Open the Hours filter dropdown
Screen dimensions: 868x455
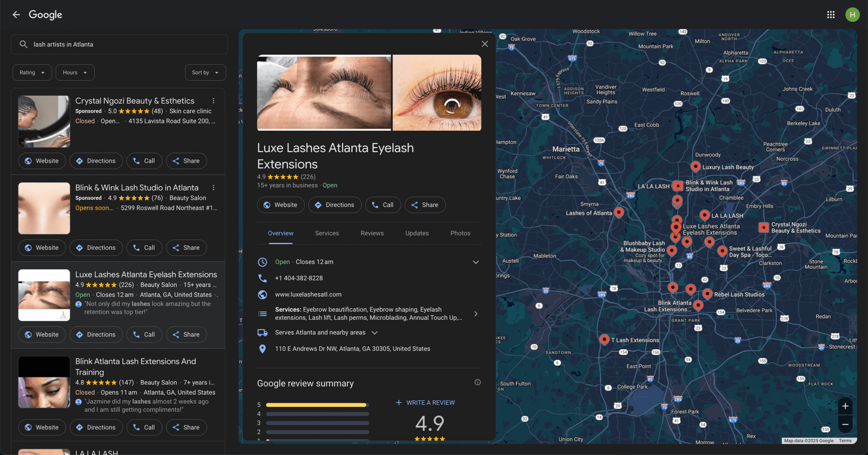tap(75, 73)
